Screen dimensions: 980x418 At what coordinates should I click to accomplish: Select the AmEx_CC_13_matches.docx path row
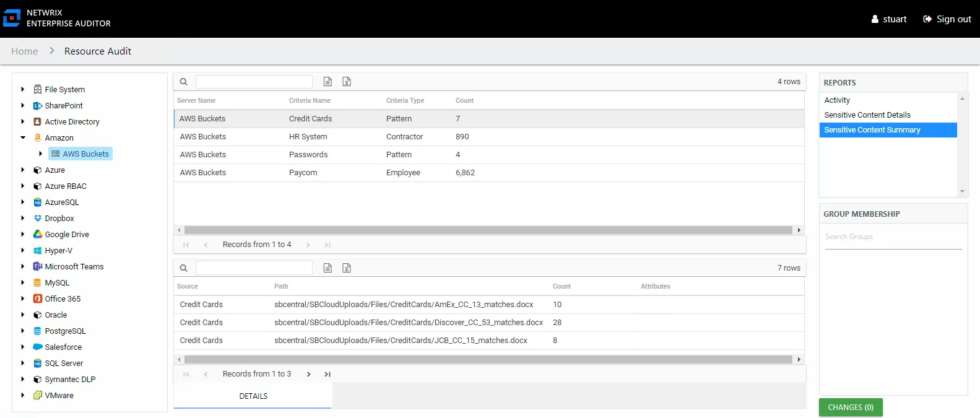click(489, 305)
